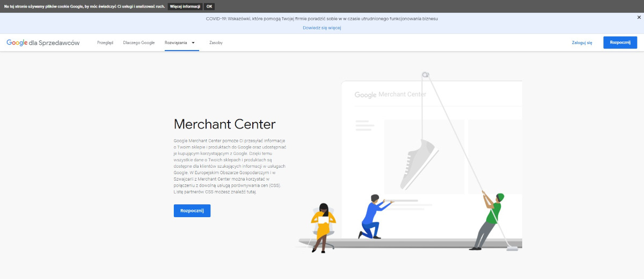Click the Merchant Center description paragraph
The image size is (644, 279).
pyautogui.click(x=230, y=166)
